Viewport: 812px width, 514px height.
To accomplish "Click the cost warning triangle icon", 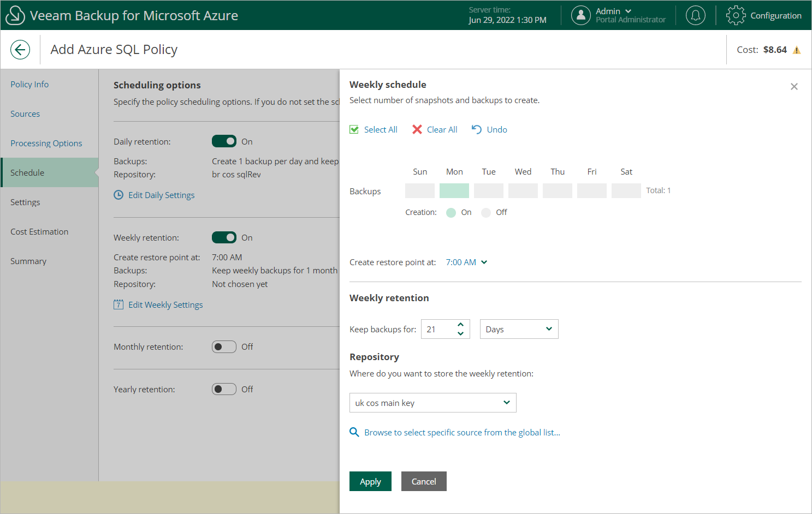I will click(x=797, y=50).
